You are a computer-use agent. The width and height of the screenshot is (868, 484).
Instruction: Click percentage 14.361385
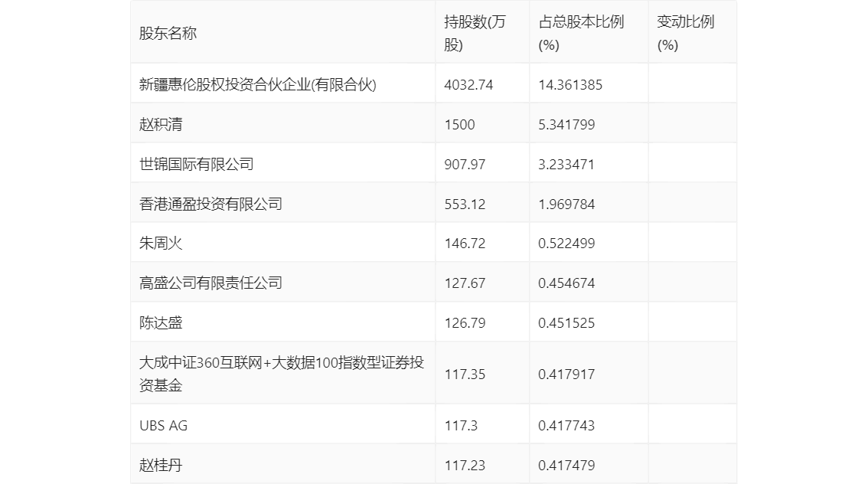tap(570, 85)
